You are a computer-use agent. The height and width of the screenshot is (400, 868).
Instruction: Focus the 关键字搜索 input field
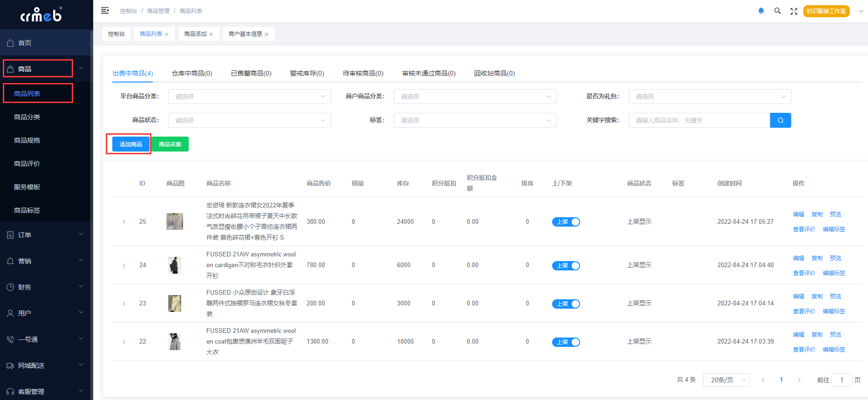[x=699, y=120]
